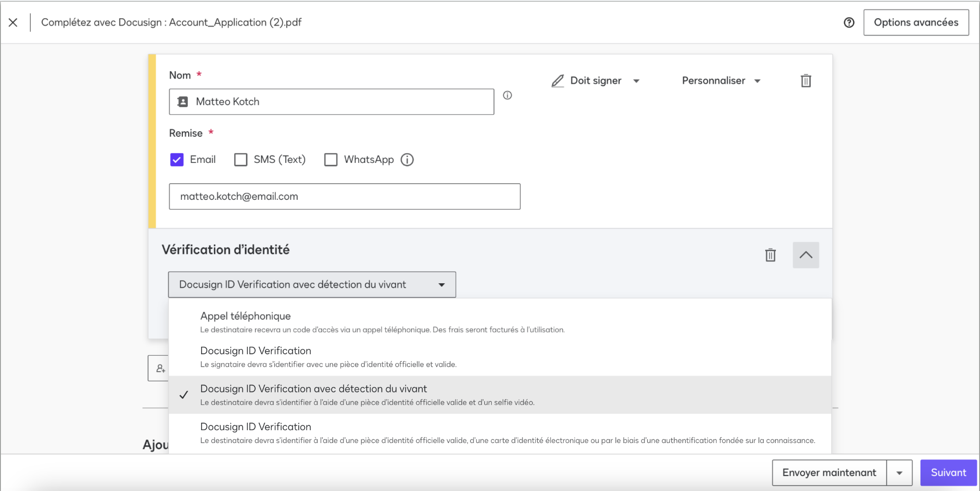
Task: Select Appel téléphonique option
Action: coord(500,322)
